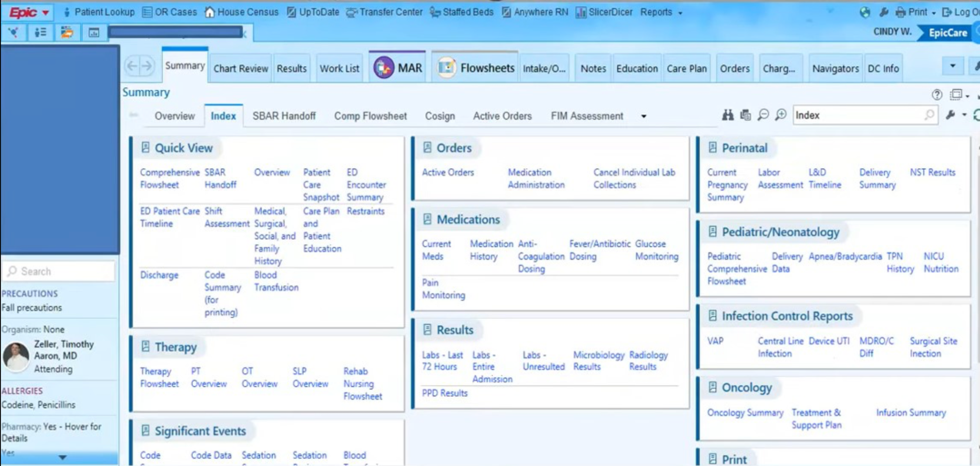The width and height of the screenshot is (980, 466).
Task: Select the SBAR Handoff report tab
Action: 284,116
